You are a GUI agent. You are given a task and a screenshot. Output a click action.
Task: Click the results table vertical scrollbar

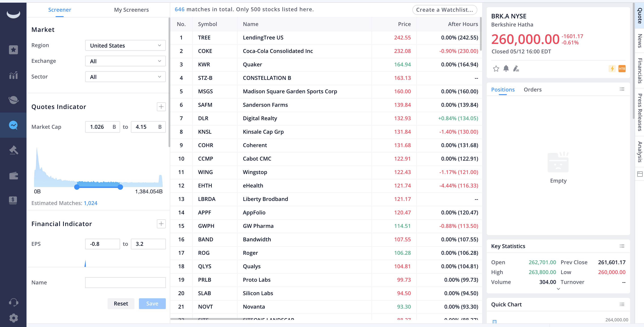[481, 34]
